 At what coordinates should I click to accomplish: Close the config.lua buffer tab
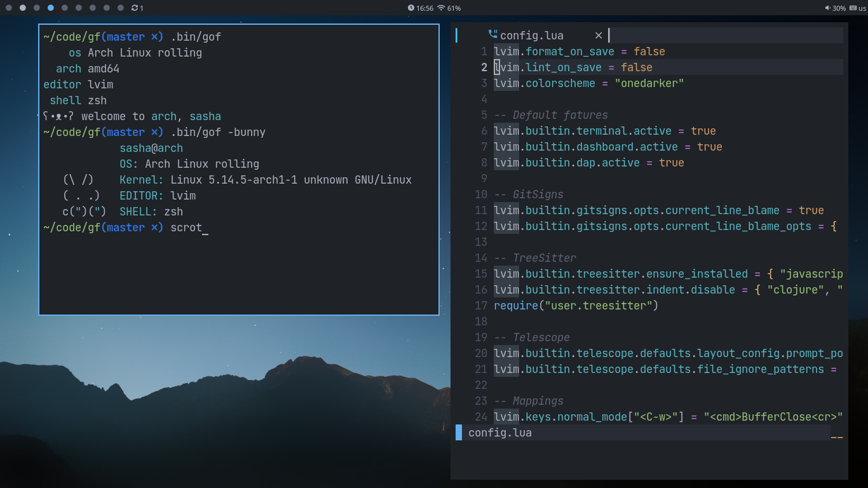(598, 36)
